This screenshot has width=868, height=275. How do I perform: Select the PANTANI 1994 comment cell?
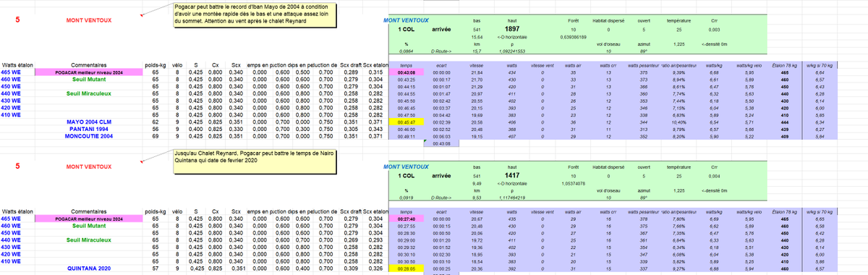click(x=88, y=130)
